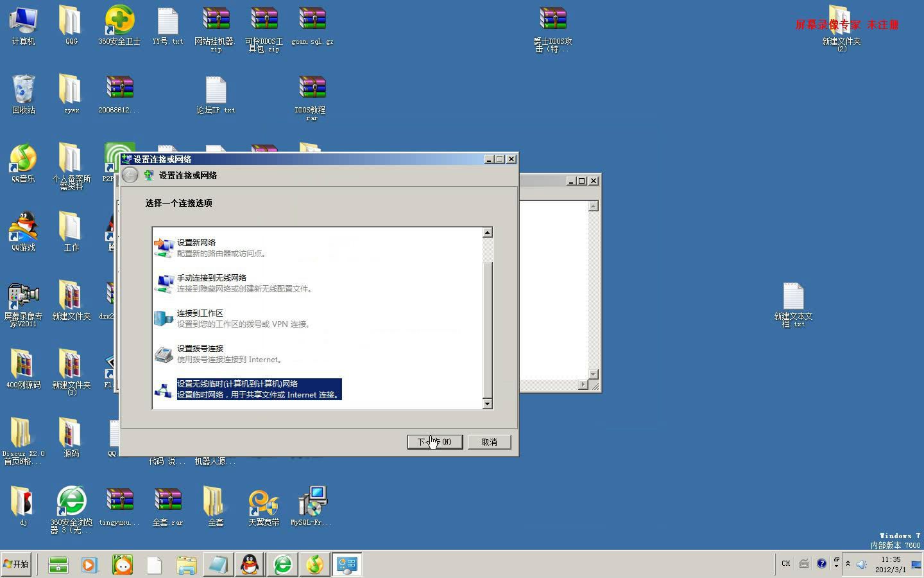Click the 下一步(N) button
Screen dimensions: 924x578
pos(434,442)
